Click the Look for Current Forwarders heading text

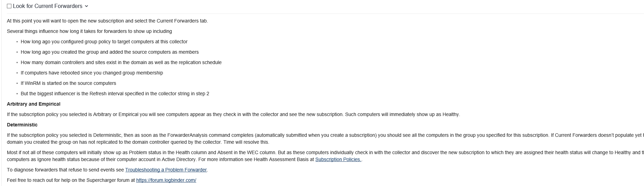[x=48, y=6]
